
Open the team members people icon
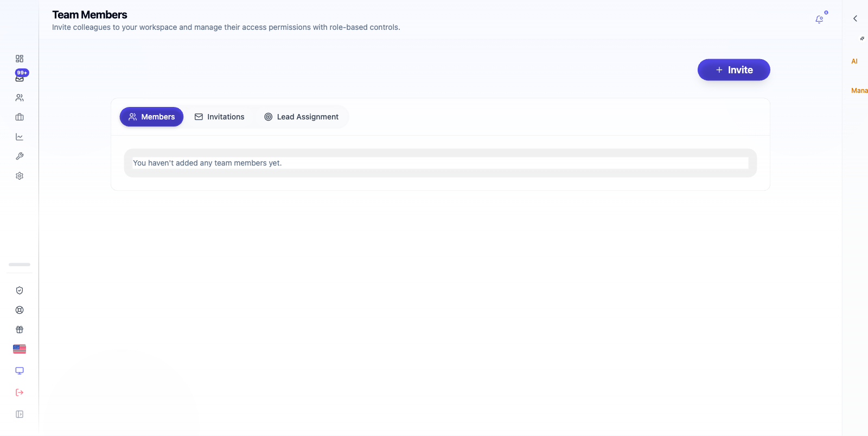point(20,98)
